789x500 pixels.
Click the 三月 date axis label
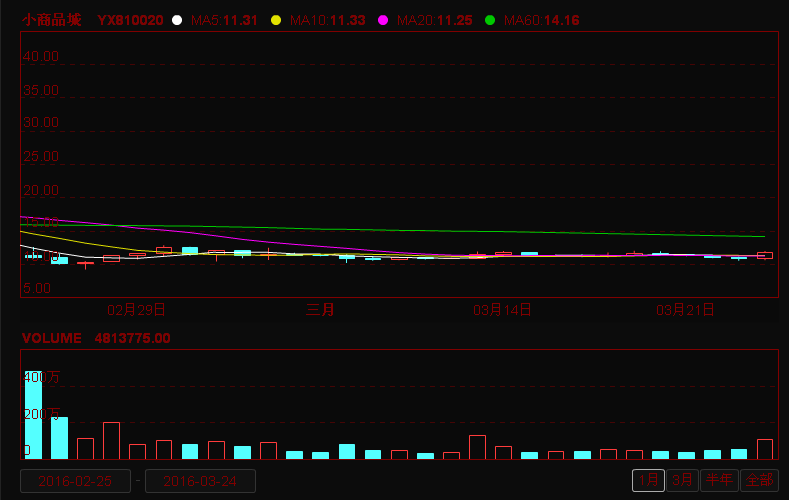point(320,310)
